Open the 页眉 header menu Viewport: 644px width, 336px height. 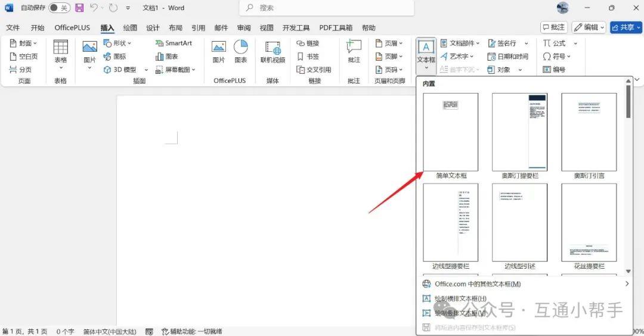(389, 43)
